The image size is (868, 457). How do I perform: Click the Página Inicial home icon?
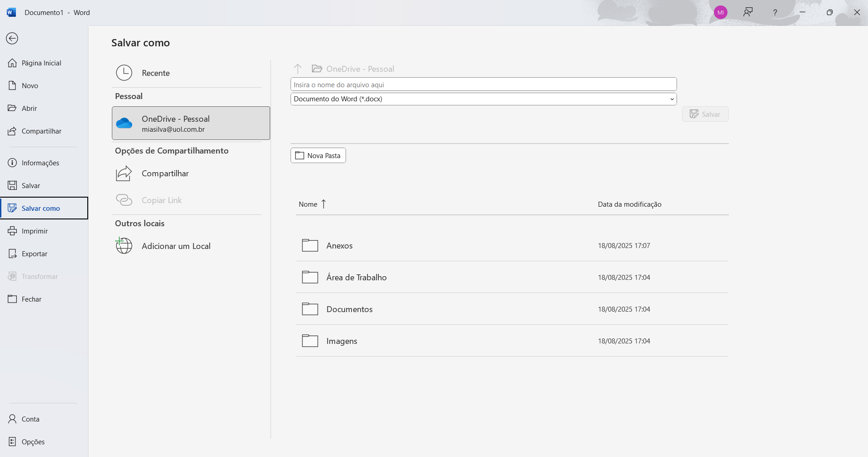(x=12, y=63)
